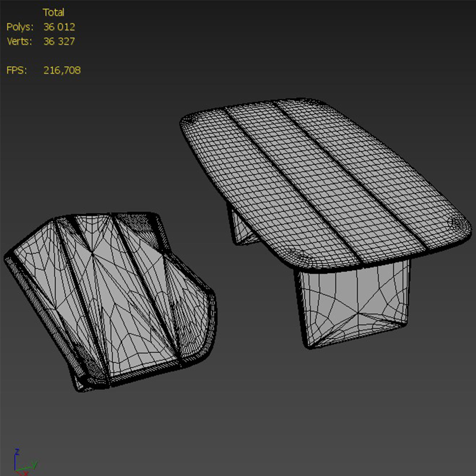Screen dimensions: 476x476
Task: Click the 'Total' statistics header text
Action: (54, 12)
